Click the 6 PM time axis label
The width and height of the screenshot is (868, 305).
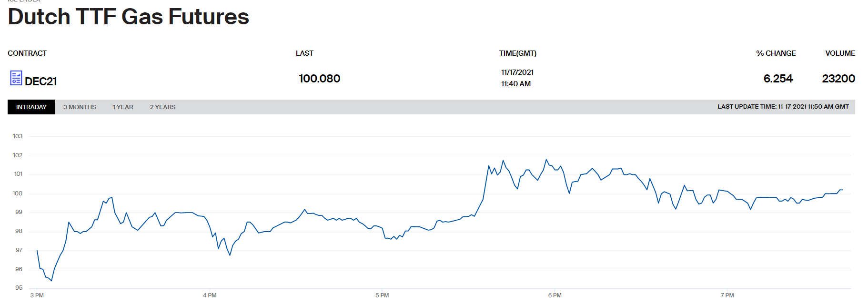(555, 295)
